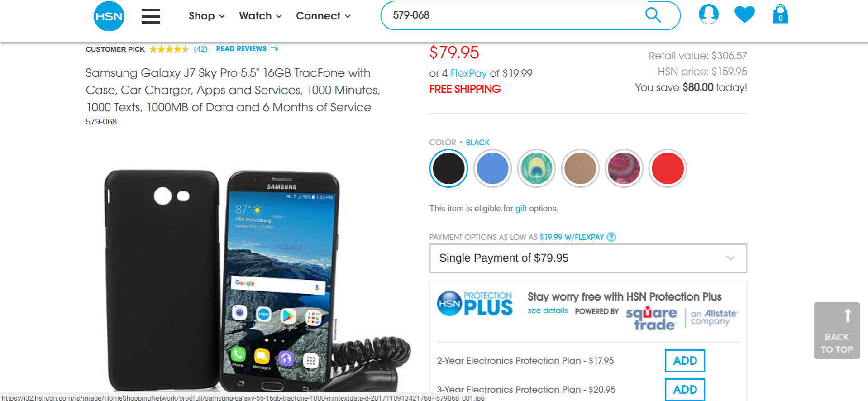Open the hamburger menu icon
Viewport: 868px width, 401px height.
coord(151,16)
